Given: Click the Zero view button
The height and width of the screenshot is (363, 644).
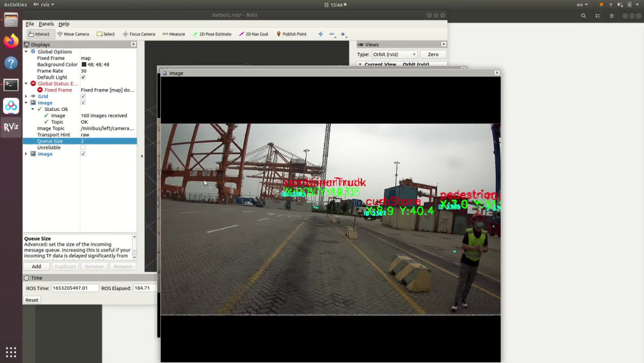Looking at the screenshot, I should 433,54.
